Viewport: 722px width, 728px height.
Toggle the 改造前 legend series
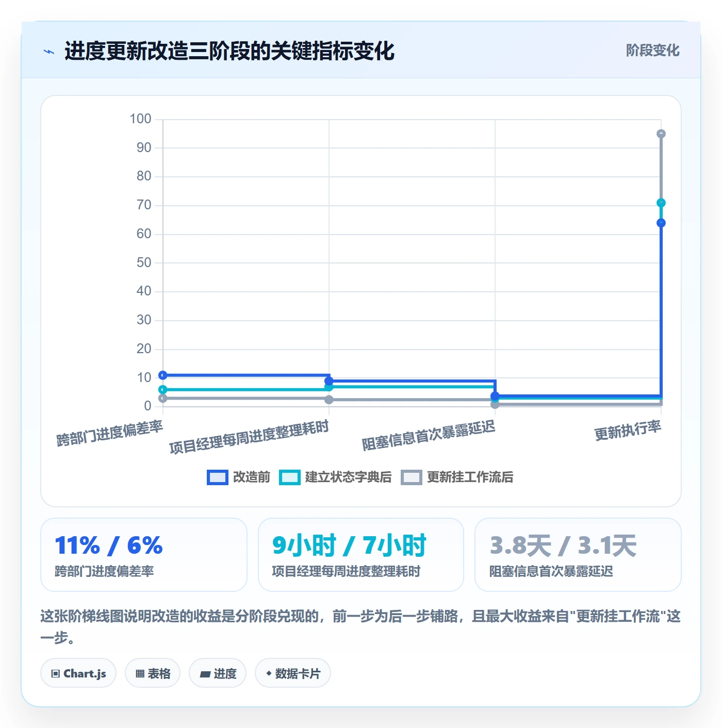click(238, 477)
